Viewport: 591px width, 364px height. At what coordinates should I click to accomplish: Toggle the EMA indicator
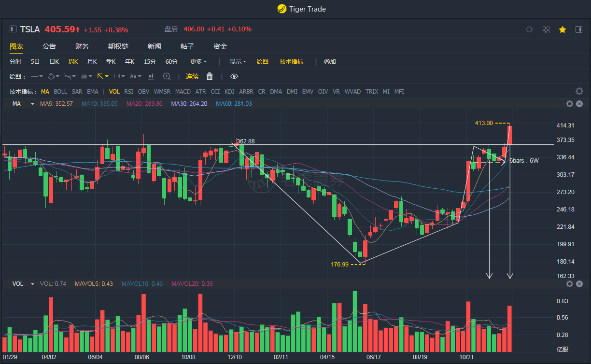(93, 91)
